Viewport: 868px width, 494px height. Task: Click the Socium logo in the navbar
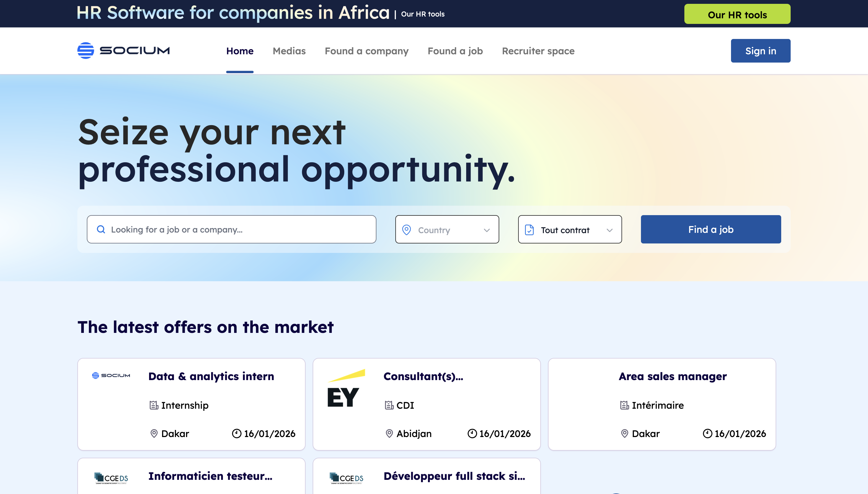(x=123, y=50)
